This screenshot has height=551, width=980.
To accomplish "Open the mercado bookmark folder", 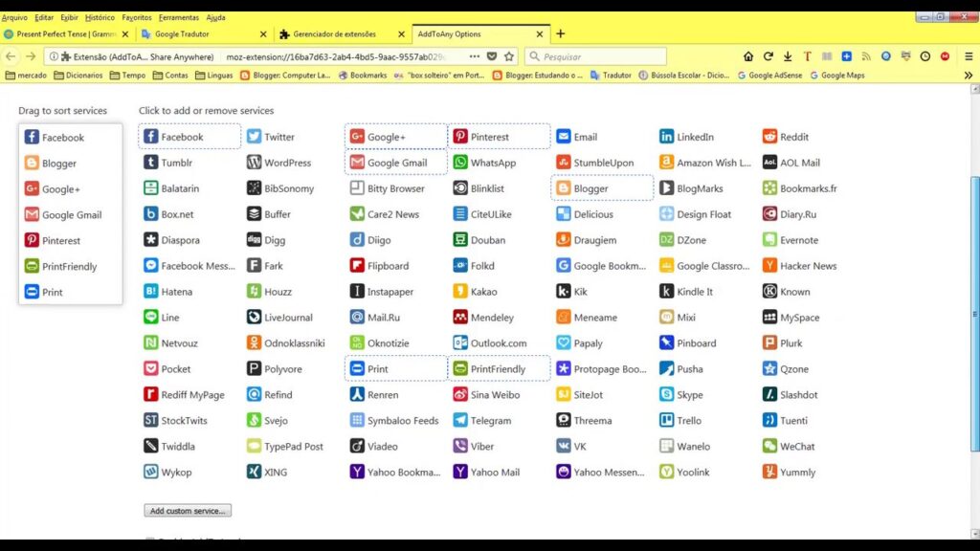I will point(26,76).
